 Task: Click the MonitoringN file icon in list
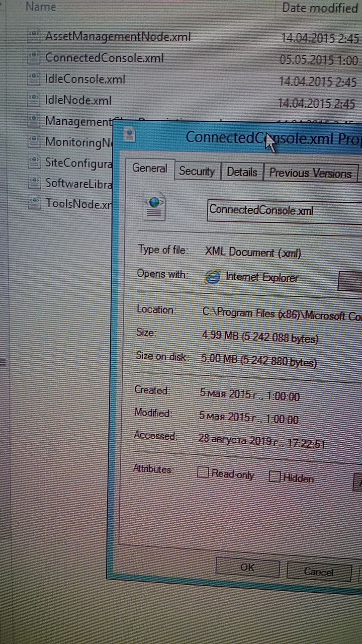click(34, 141)
